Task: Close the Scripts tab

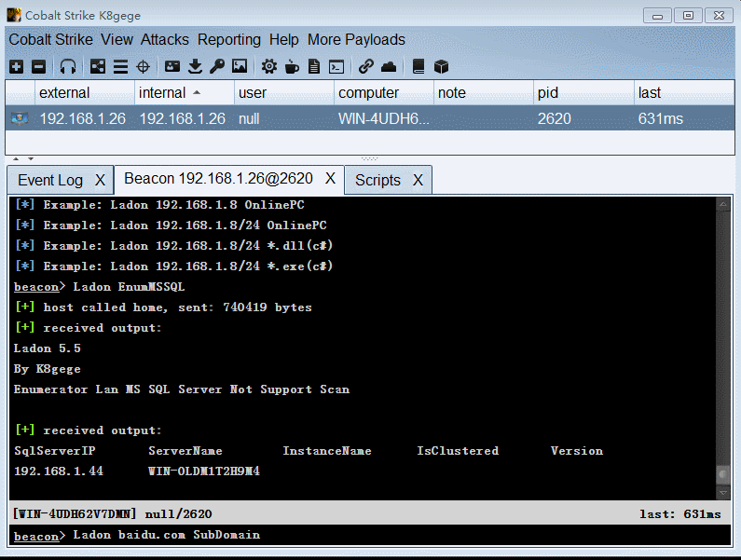Action: (418, 180)
